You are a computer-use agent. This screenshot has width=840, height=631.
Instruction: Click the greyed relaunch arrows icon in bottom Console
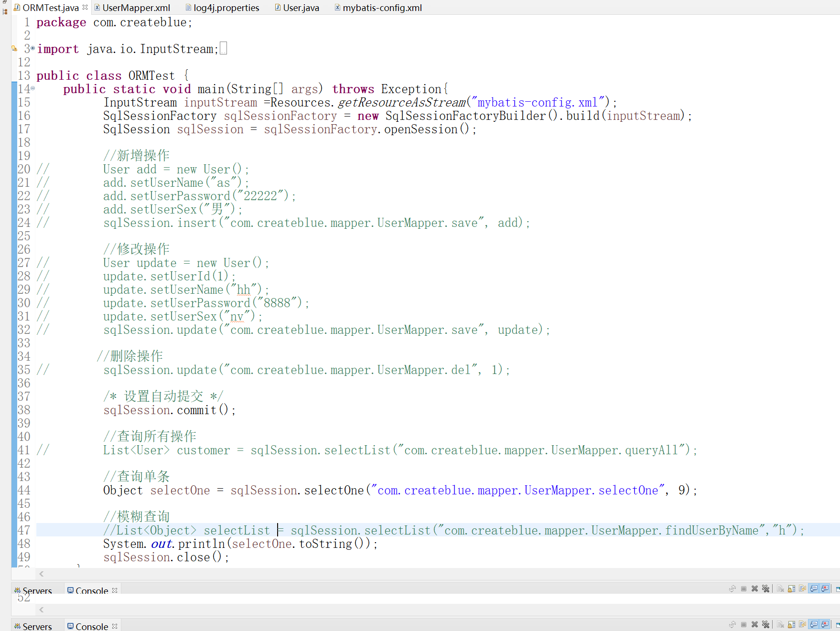coord(732,624)
